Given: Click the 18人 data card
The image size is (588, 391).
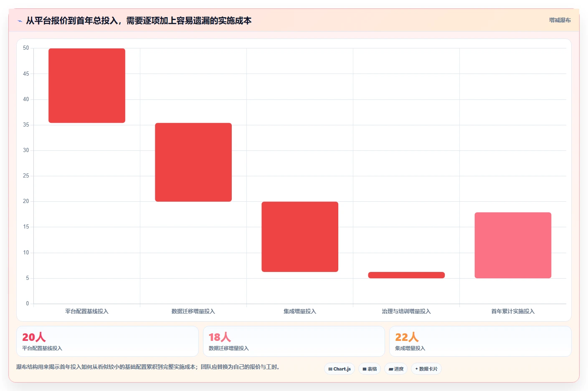Looking at the screenshot, I should tap(294, 341).
